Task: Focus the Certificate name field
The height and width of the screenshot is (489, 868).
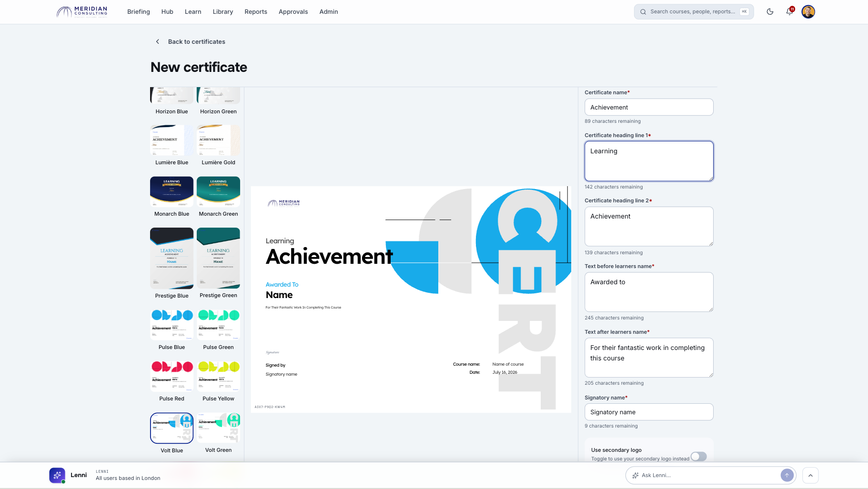Action: click(x=649, y=107)
